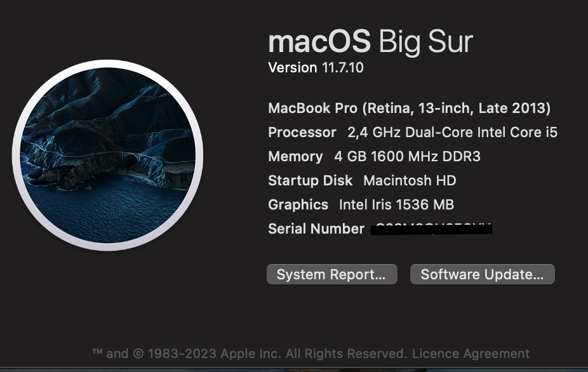Click the Processor label
588x372 pixels.
(302, 132)
